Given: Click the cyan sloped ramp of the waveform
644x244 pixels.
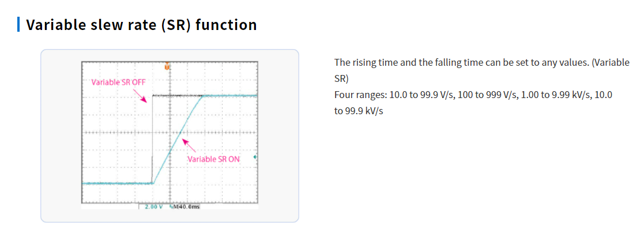Looking at the screenshot, I should (x=178, y=140).
